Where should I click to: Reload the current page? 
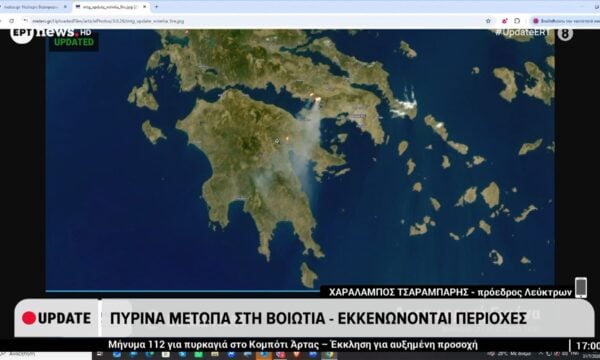tap(12, 21)
